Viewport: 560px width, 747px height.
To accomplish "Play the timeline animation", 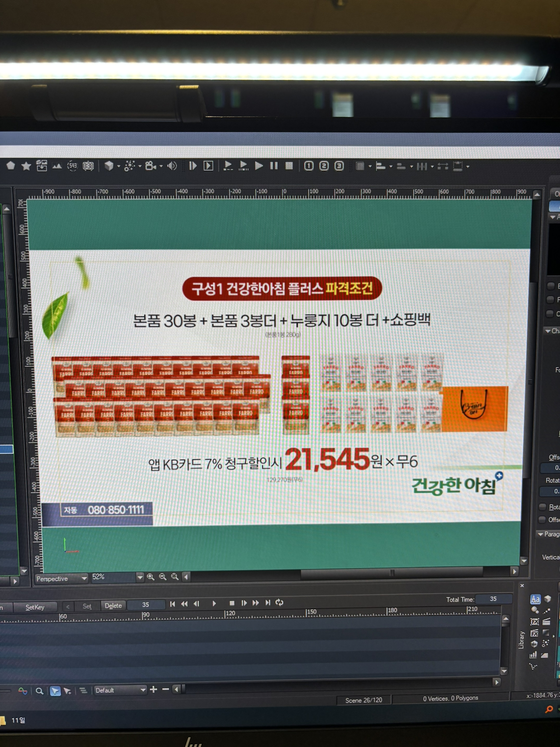I will pyautogui.click(x=214, y=603).
